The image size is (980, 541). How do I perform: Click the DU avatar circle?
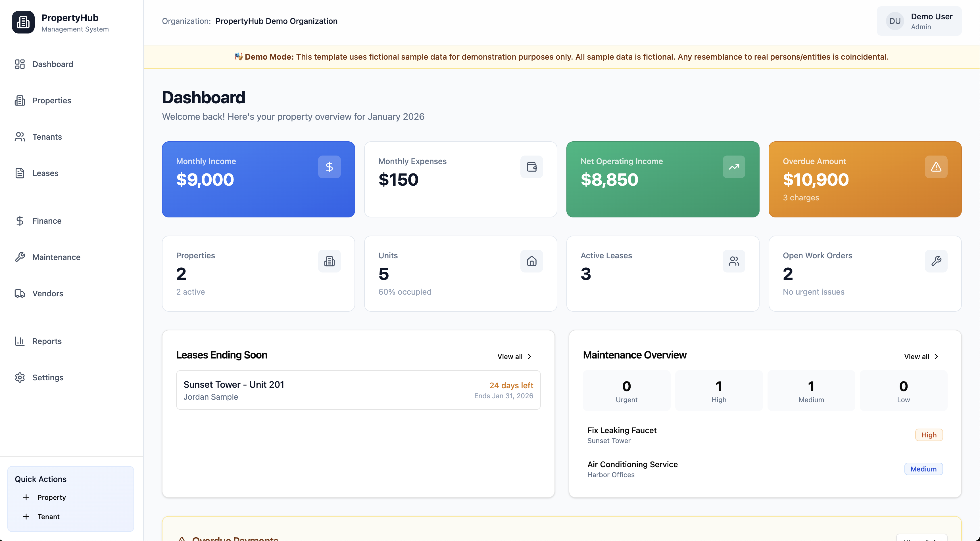coord(895,21)
